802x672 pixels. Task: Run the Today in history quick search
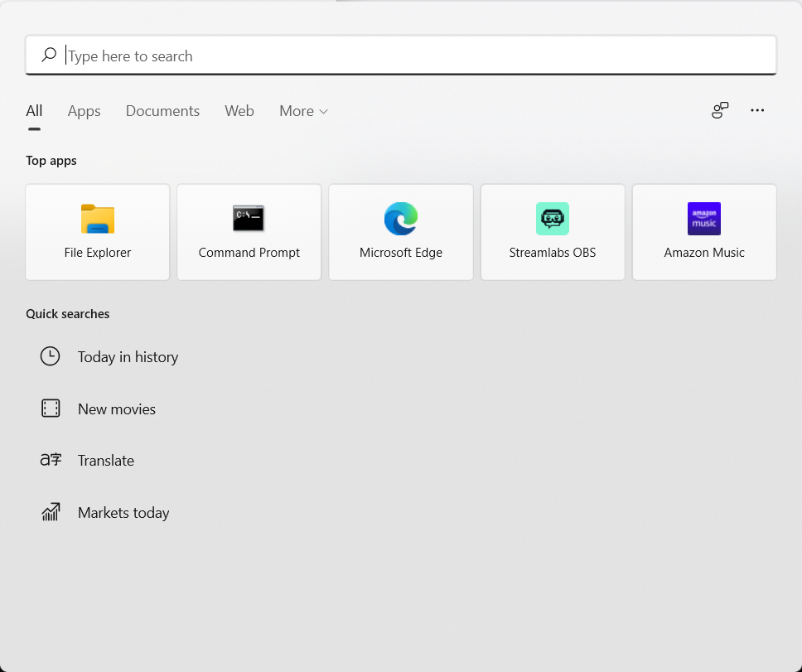pos(128,357)
